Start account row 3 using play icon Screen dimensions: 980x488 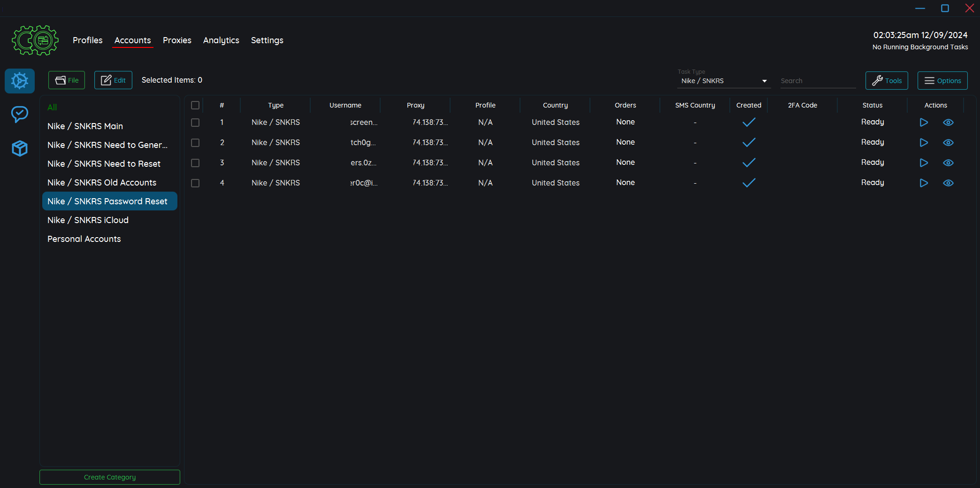point(923,163)
